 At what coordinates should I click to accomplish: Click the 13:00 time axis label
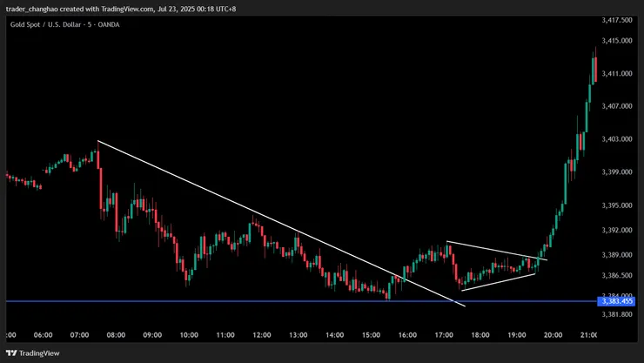(x=299, y=335)
